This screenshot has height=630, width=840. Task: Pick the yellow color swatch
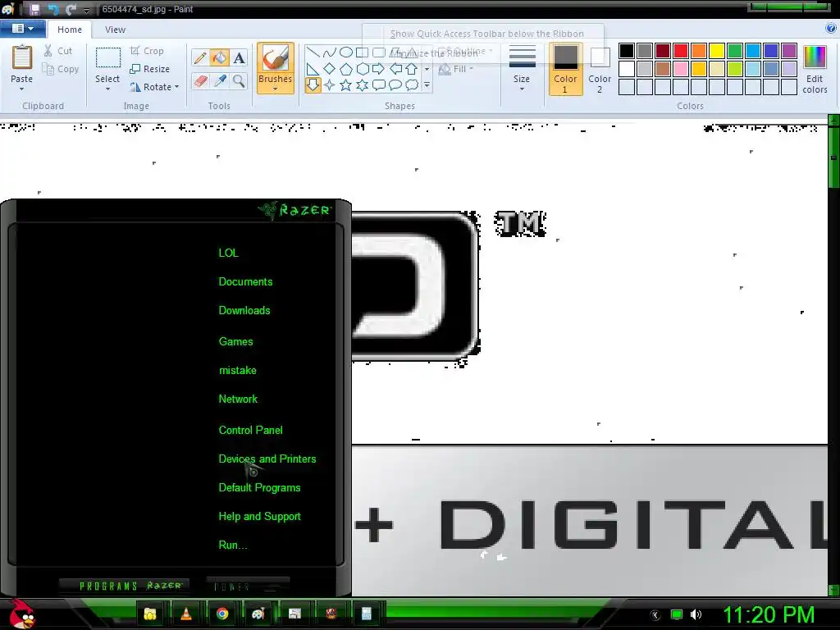(717, 51)
